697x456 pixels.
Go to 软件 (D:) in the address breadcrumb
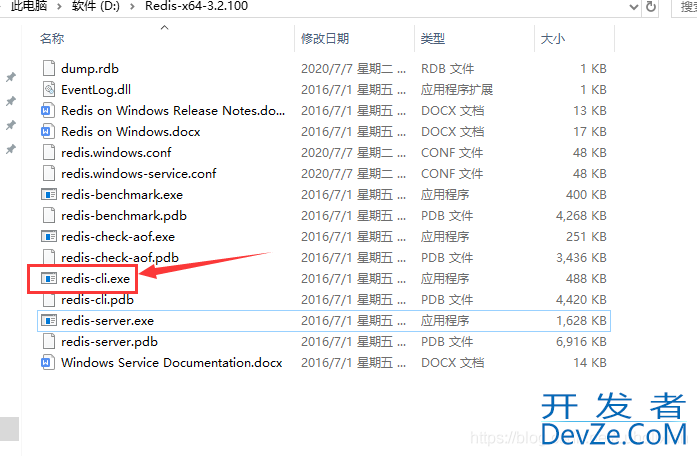point(96,6)
